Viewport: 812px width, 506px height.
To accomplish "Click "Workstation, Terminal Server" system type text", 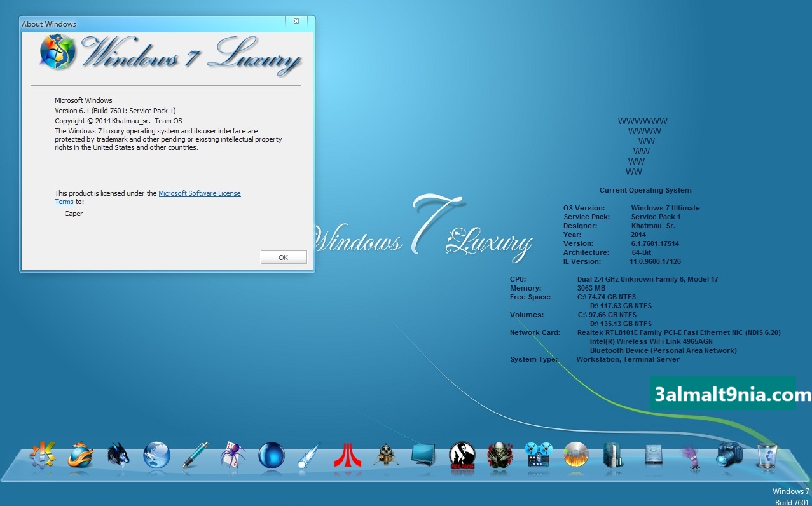I will coord(628,359).
